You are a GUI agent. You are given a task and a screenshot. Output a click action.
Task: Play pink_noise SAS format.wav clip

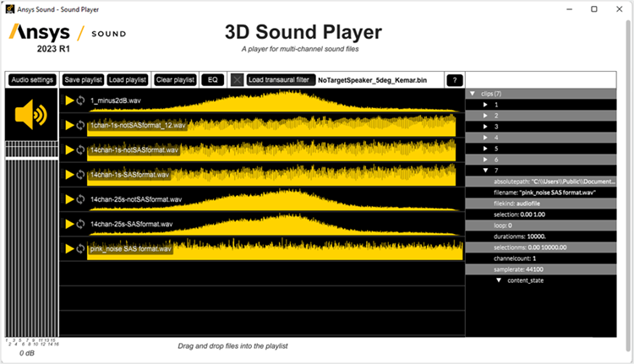tap(69, 249)
